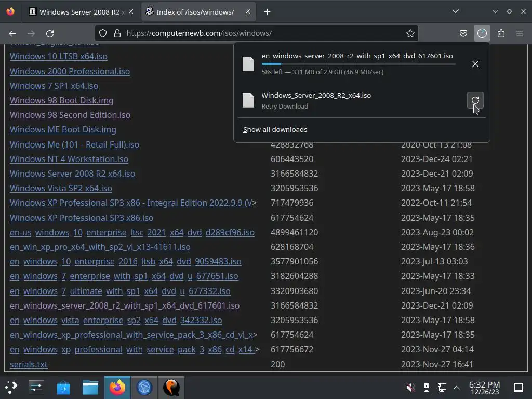The image size is (532, 399).
Task: Open en_windows_7_enterprise_with_sp1 iso link
Action: [x=124, y=276]
